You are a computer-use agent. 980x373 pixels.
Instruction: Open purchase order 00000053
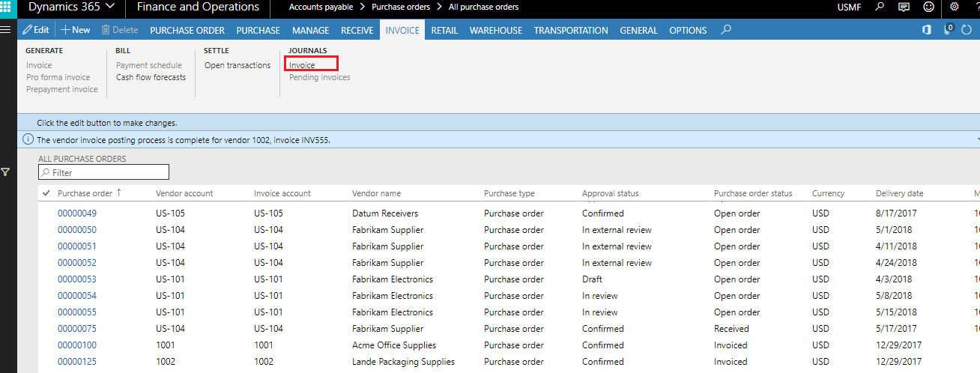(x=77, y=279)
